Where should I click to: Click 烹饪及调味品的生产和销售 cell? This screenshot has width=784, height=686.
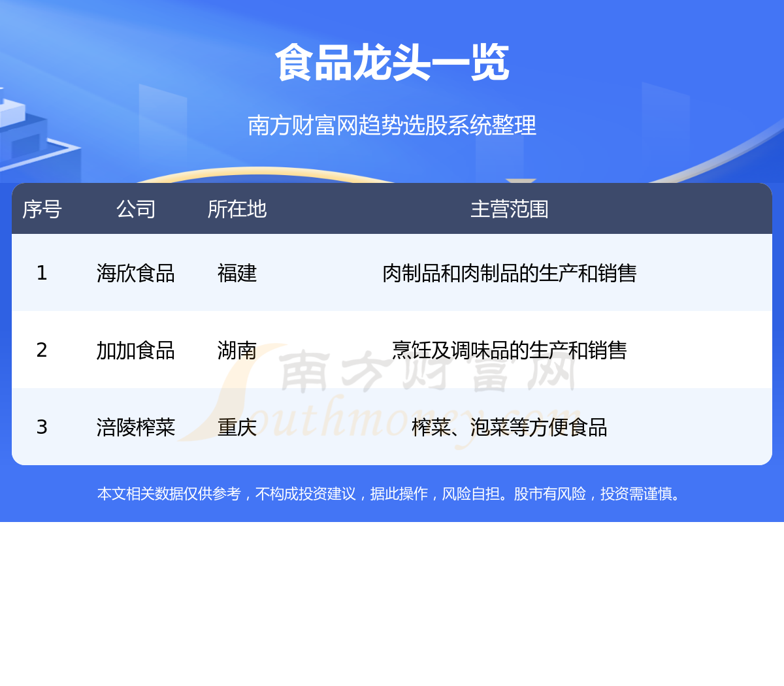510,350
